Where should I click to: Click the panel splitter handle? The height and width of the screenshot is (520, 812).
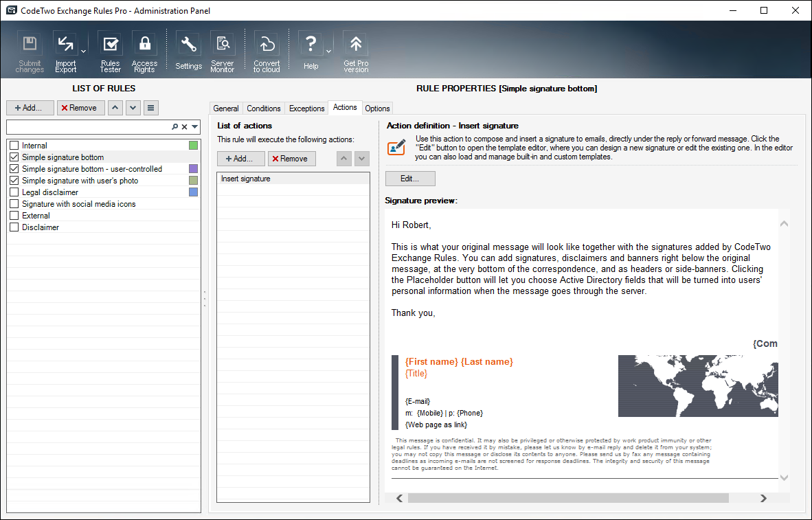(205, 299)
